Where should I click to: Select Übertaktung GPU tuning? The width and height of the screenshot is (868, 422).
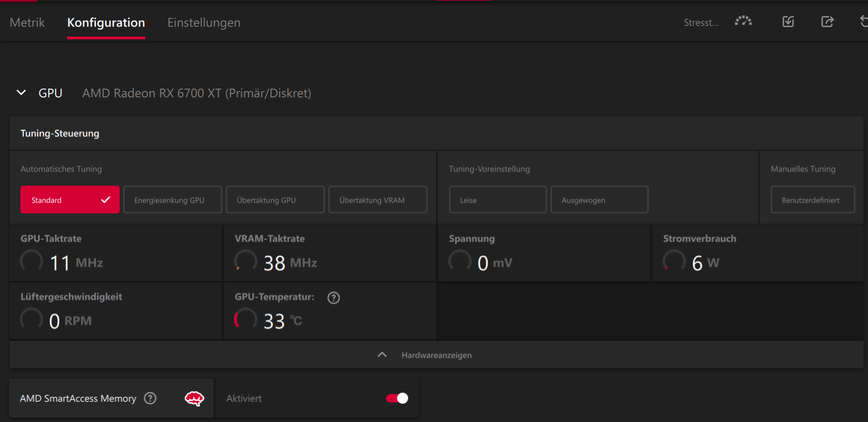click(275, 200)
